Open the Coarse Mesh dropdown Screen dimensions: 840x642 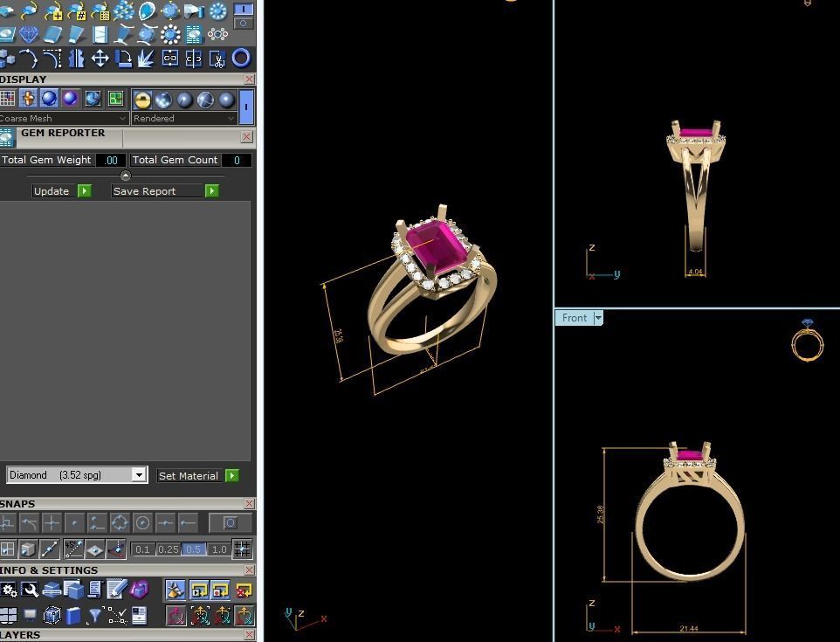[64, 119]
